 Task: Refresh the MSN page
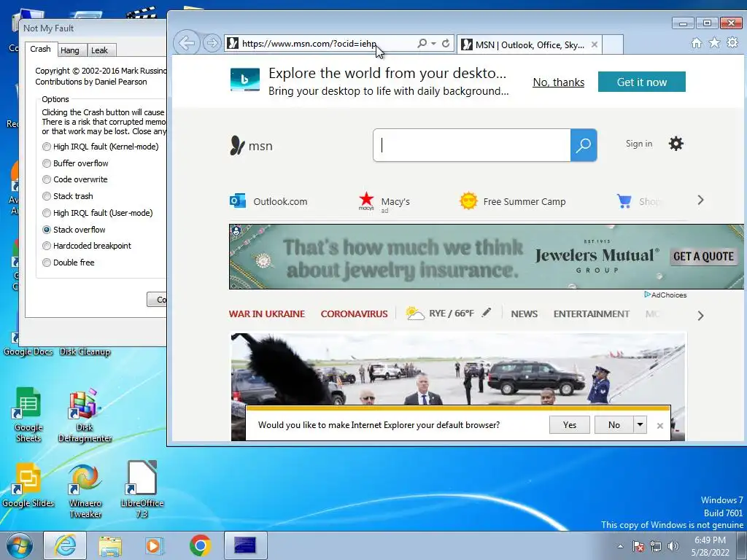pos(446,43)
